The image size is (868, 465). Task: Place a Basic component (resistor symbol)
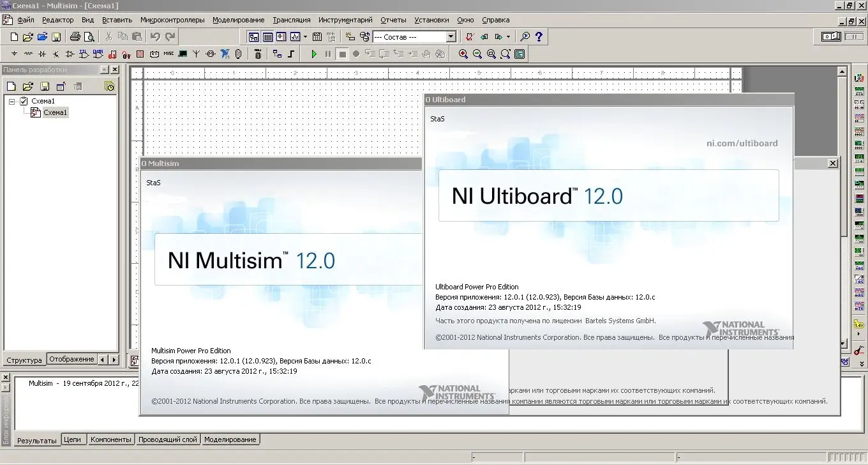pyautogui.click(x=28, y=54)
